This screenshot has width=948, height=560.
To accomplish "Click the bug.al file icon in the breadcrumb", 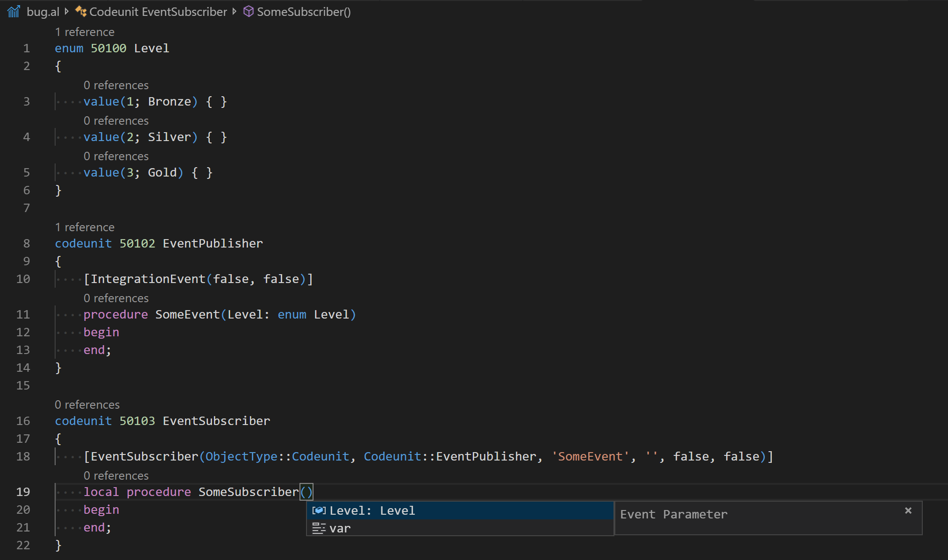I will [13, 11].
